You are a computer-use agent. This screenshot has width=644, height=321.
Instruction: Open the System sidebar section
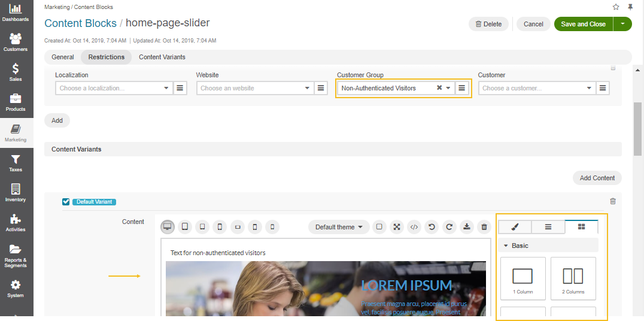point(16,289)
